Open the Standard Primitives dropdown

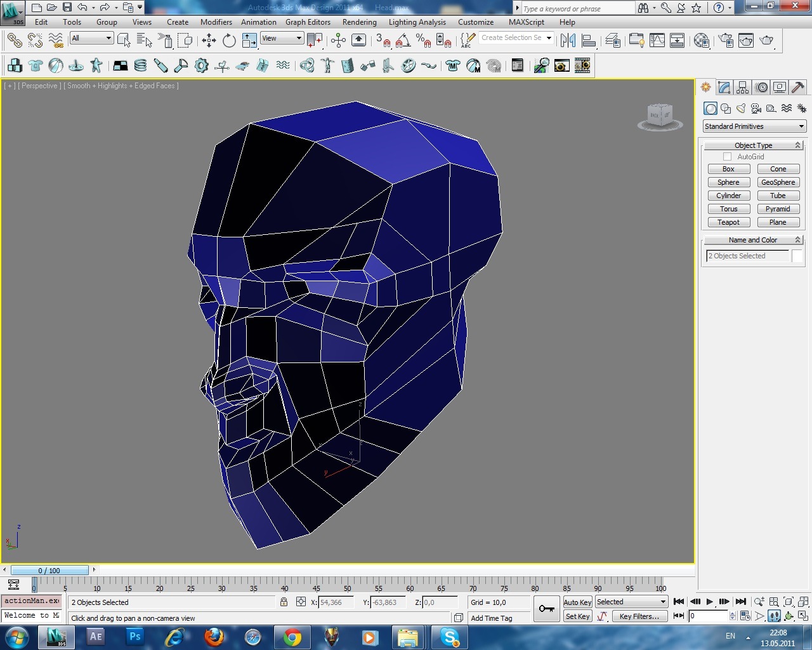click(754, 126)
